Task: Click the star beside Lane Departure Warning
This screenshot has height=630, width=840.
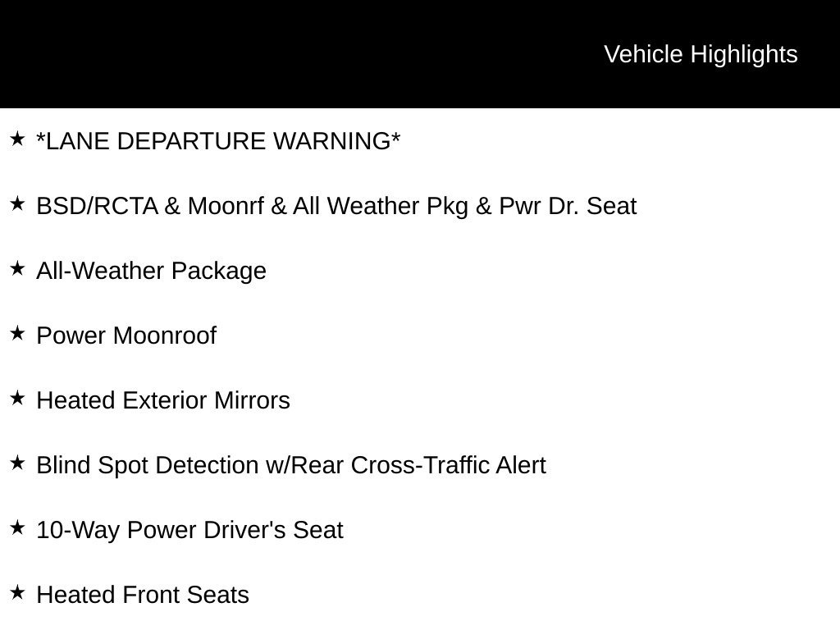Action: click(x=17, y=139)
